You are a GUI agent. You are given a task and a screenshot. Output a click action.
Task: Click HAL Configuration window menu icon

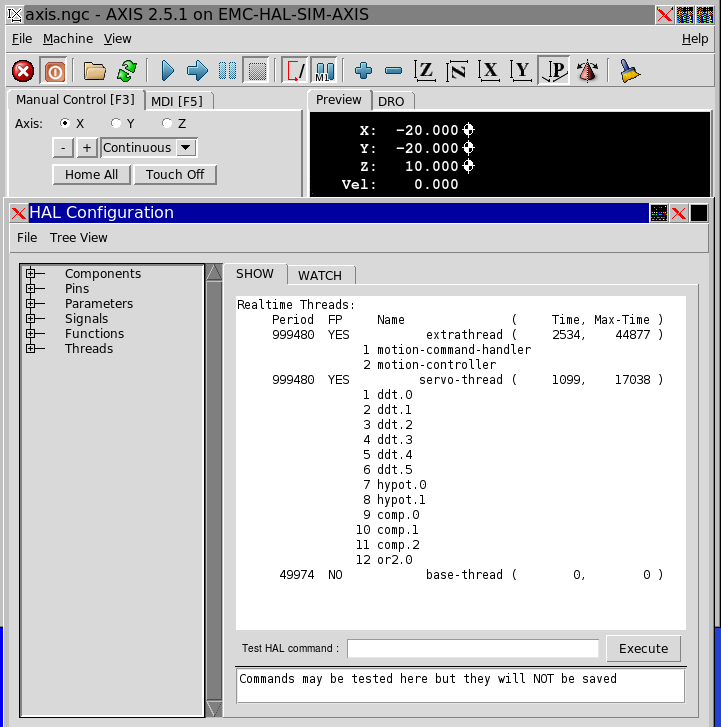point(19,213)
